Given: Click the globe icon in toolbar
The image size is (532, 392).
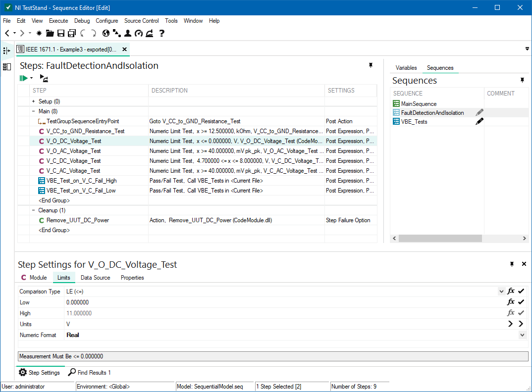Looking at the screenshot, I should [x=106, y=33].
